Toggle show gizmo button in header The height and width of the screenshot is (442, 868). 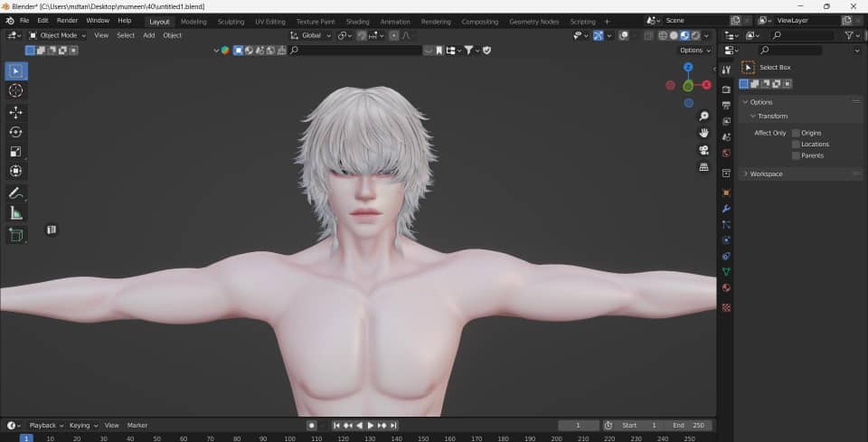pyautogui.click(x=599, y=35)
